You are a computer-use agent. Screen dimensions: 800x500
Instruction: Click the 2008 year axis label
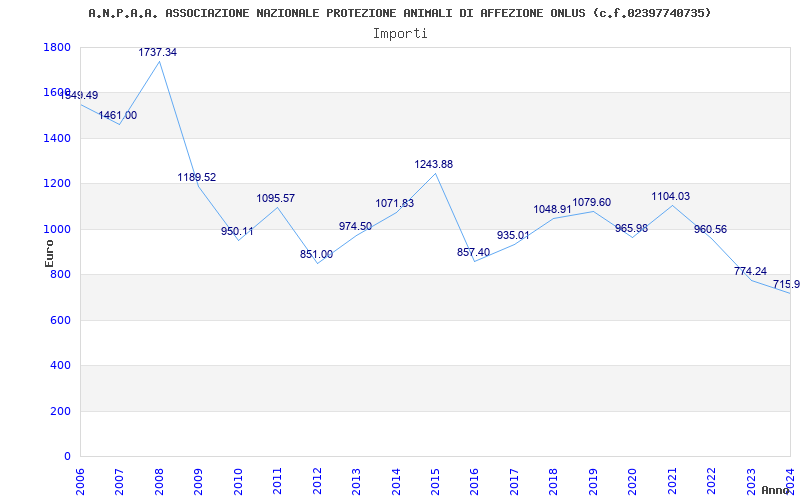(x=159, y=481)
